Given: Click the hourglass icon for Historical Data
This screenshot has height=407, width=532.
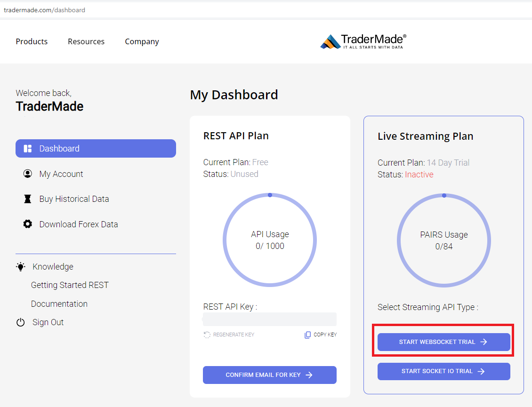Looking at the screenshot, I should coord(27,199).
